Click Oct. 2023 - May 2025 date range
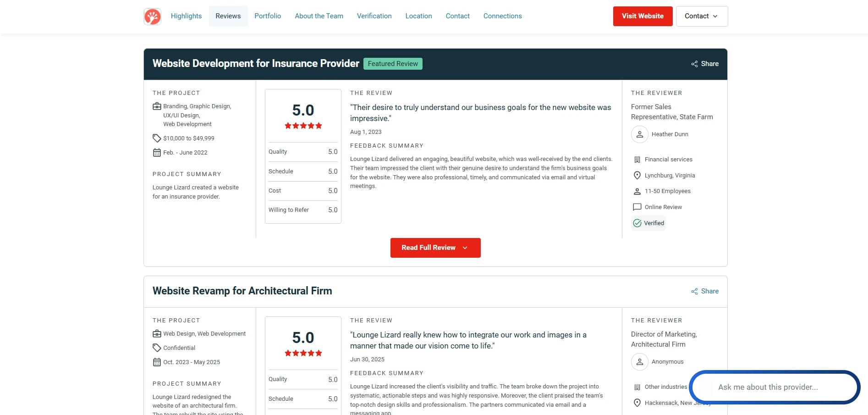The width and height of the screenshot is (868, 415). click(192, 362)
